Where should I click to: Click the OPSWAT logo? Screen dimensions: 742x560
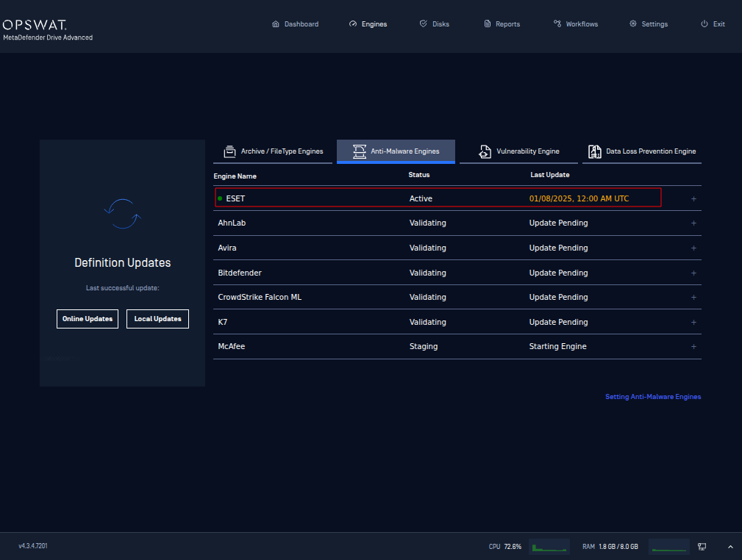pyautogui.click(x=35, y=24)
